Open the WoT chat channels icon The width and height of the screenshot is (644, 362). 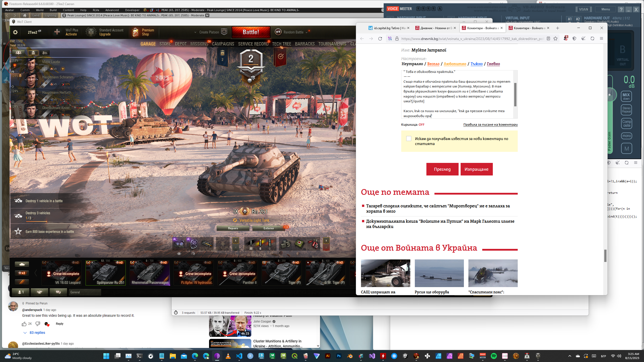(x=58, y=292)
